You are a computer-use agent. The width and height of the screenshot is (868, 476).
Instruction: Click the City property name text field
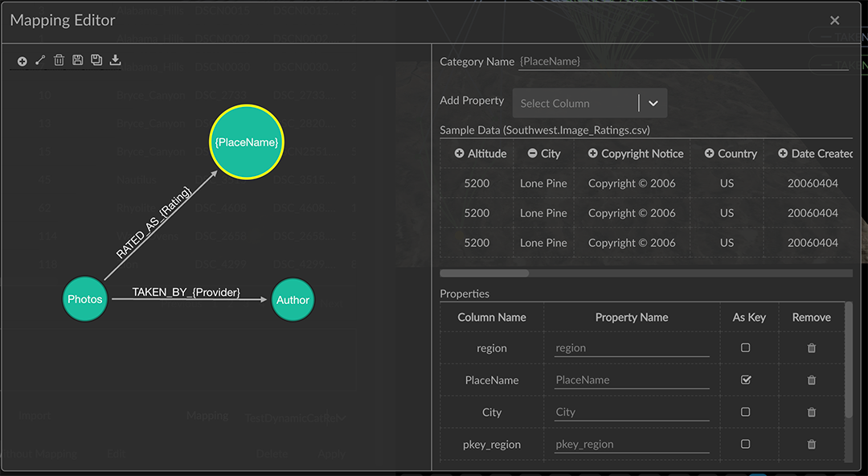tap(631, 412)
